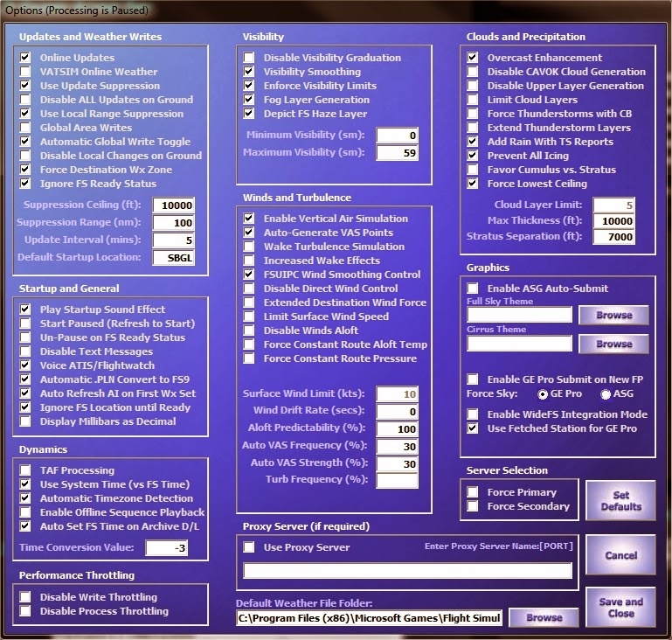Toggle Automatic Timezone Detection
Image resolution: width=672 pixels, height=640 pixels.
point(25,498)
